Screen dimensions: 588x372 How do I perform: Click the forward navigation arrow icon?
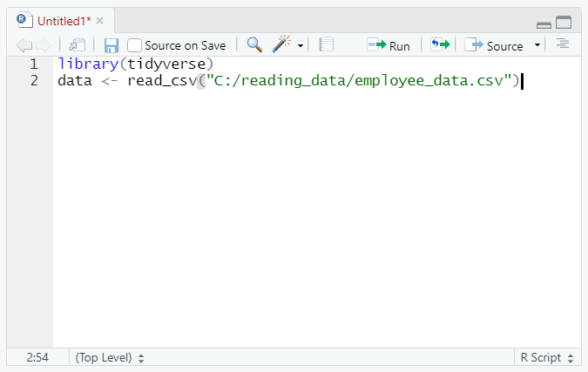[x=44, y=45]
